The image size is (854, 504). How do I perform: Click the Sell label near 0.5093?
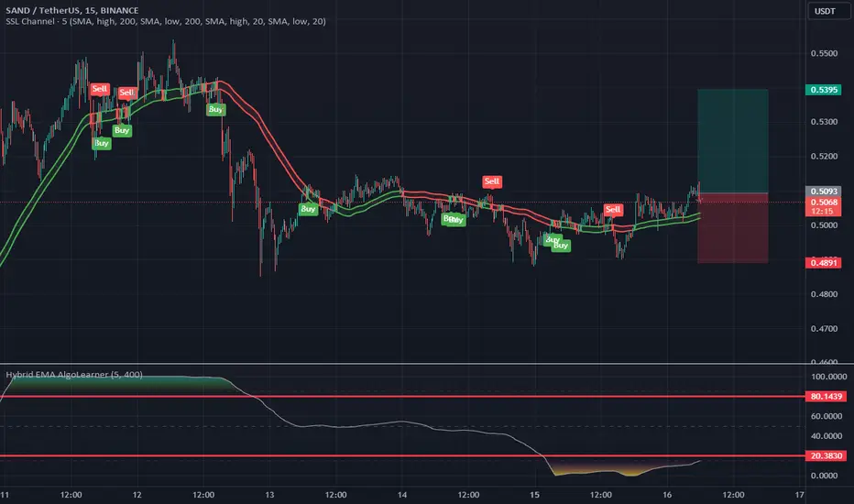pyautogui.click(x=613, y=209)
